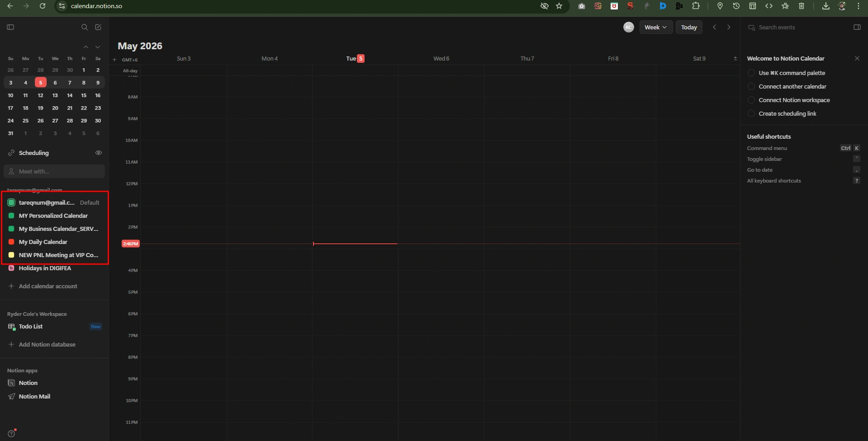
Task: Toggle MY Personalized Calendar visibility
Action: pos(11,216)
